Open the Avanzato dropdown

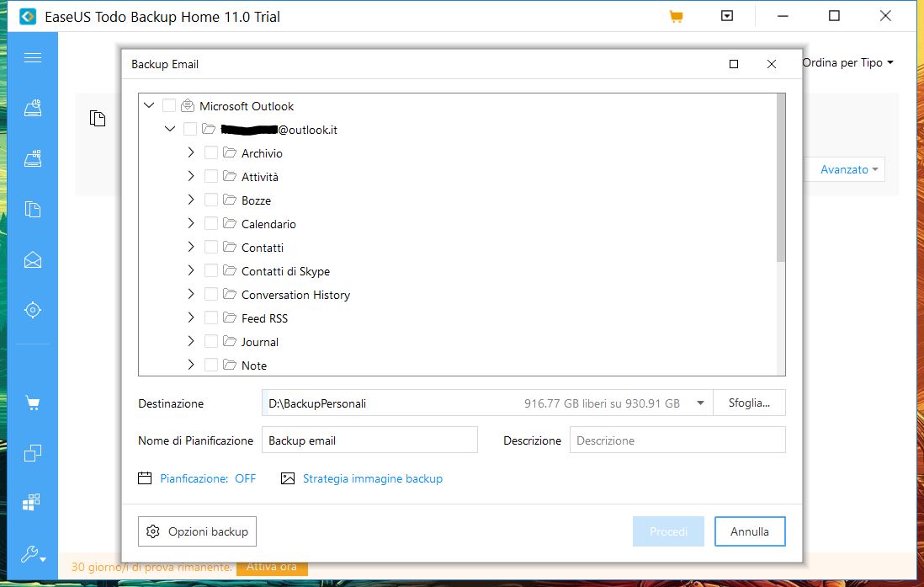pyautogui.click(x=849, y=169)
